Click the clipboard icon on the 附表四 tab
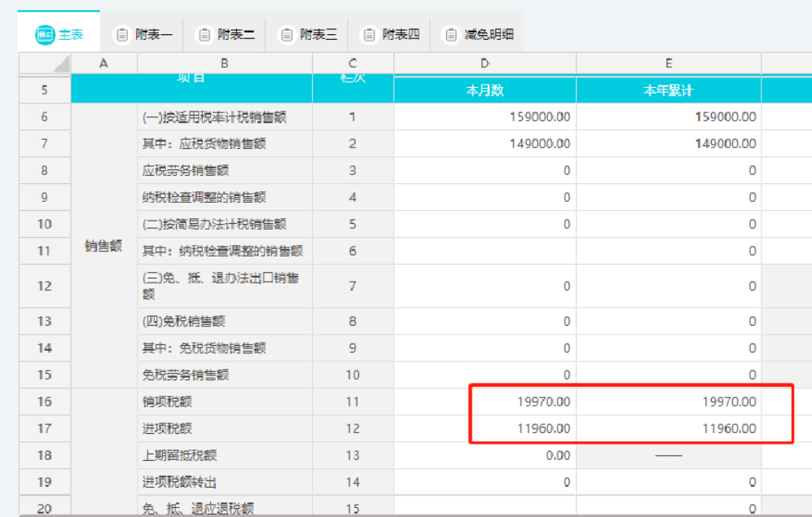The width and height of the screenshot is (812, 517). pos(371,34)
